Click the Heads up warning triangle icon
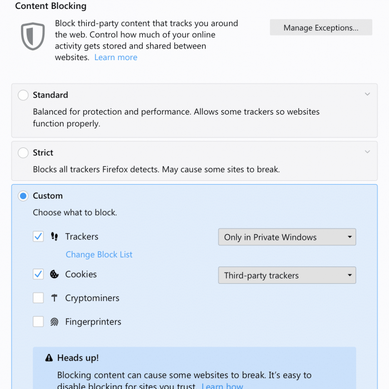 click(x=49, y=358)
